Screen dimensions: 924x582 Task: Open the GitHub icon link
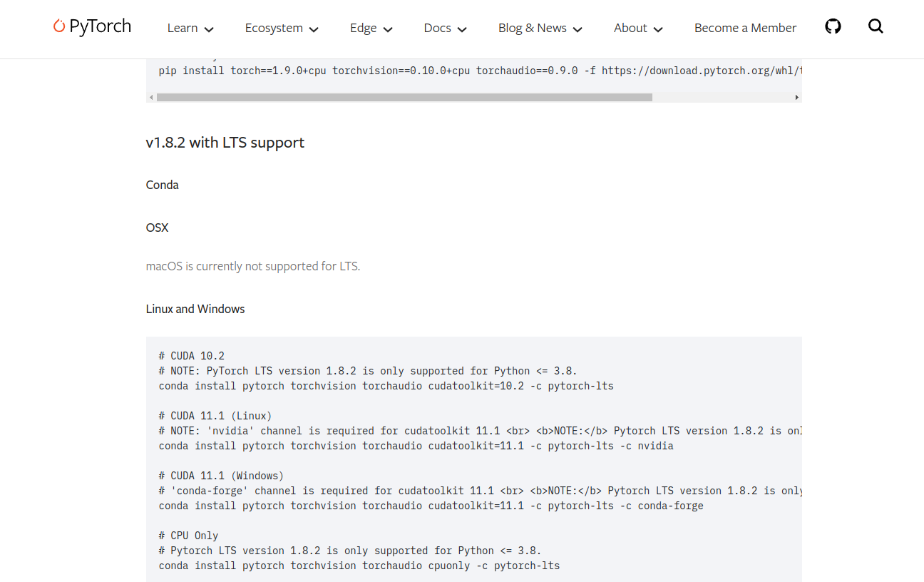[833, 26]
